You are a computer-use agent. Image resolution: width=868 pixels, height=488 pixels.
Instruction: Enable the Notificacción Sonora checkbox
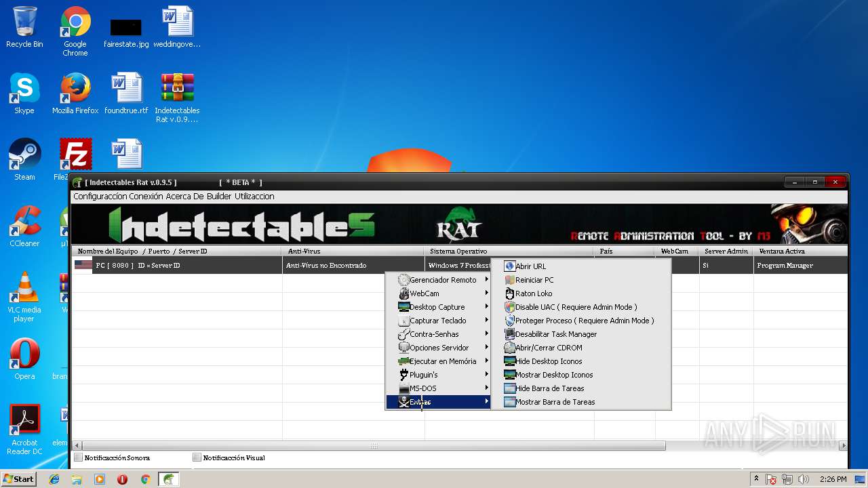[x=78, y=457]
